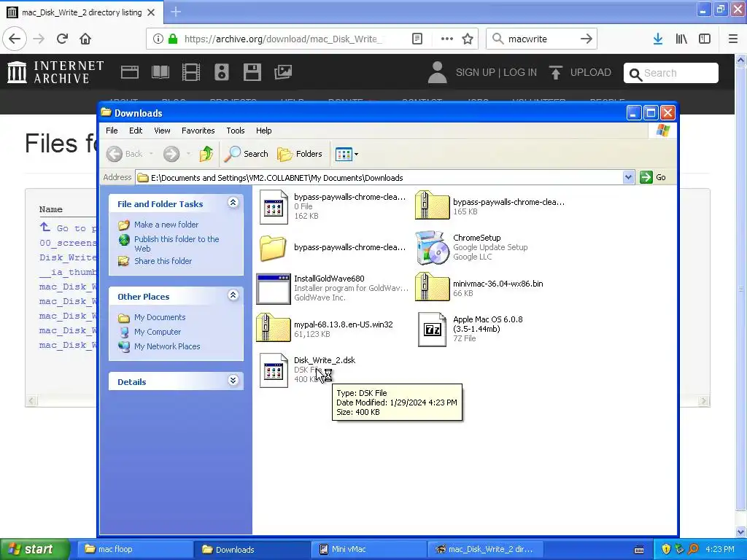Select the Apple Mac OS 6.0.8 7Z file icon

point(432,329)
